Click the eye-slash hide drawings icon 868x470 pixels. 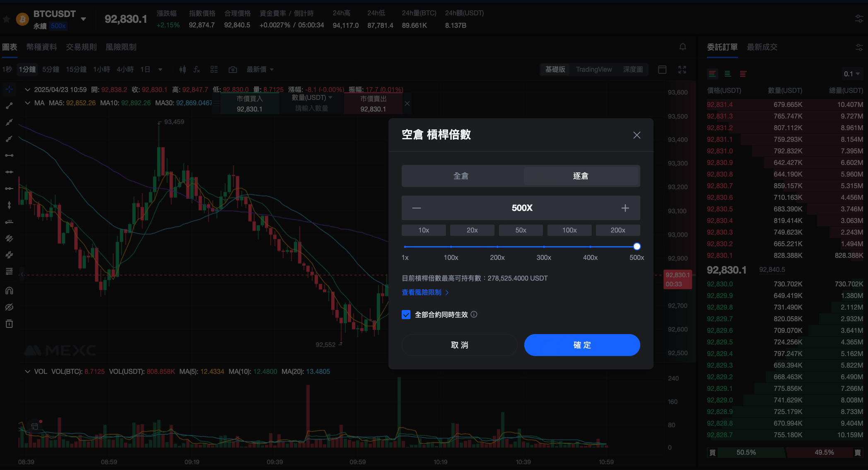click(x=9, y=307)
